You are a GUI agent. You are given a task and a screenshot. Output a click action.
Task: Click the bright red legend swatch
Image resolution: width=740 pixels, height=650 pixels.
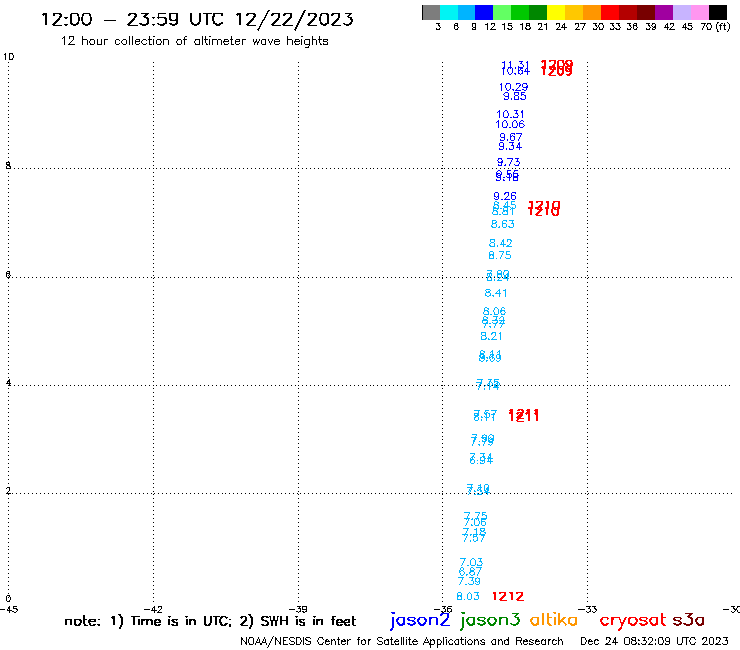pos(610,12)
